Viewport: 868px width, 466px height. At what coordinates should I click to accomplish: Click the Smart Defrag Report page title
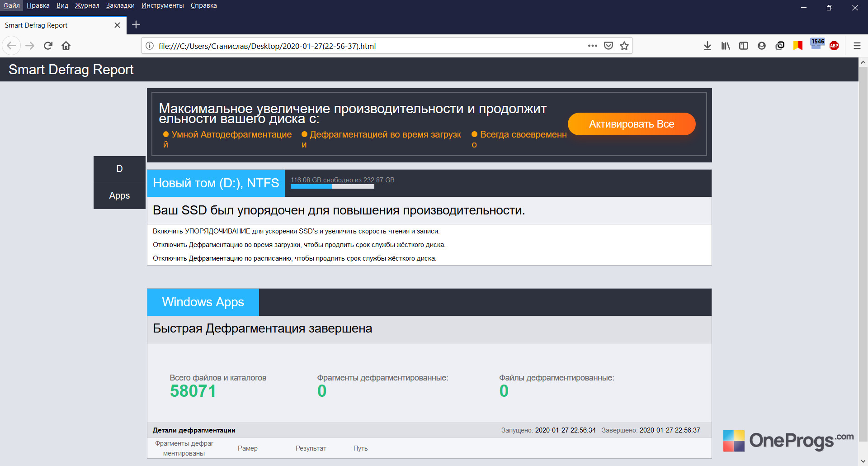71,70
